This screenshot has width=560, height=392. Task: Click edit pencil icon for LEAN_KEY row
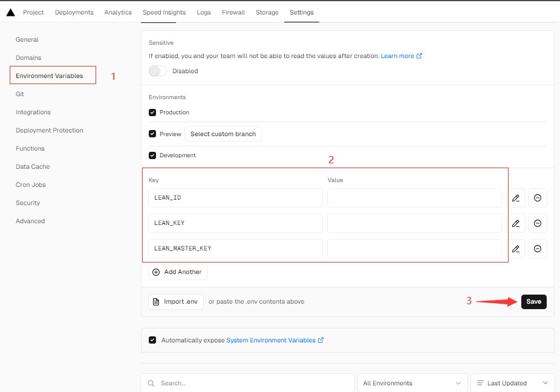[x=515, y=223]
